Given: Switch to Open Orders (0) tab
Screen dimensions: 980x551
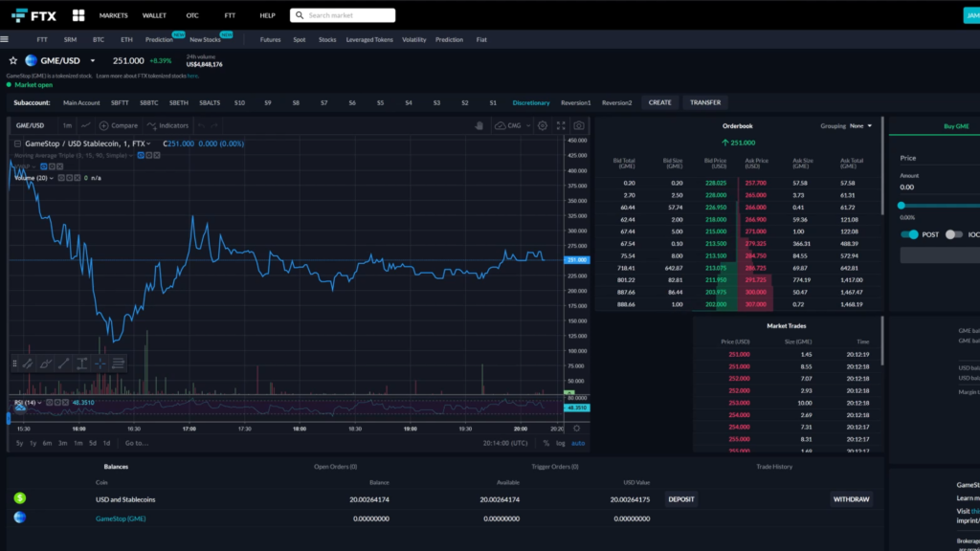Looking at the screenshot, I should [x=335, y=467].
